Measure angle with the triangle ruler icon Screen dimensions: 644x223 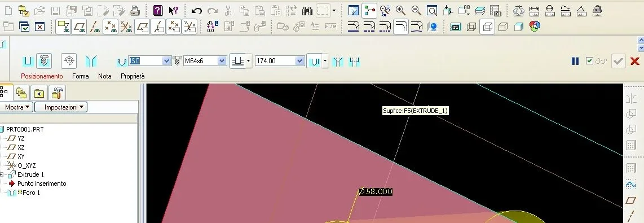tap(581, 11)
